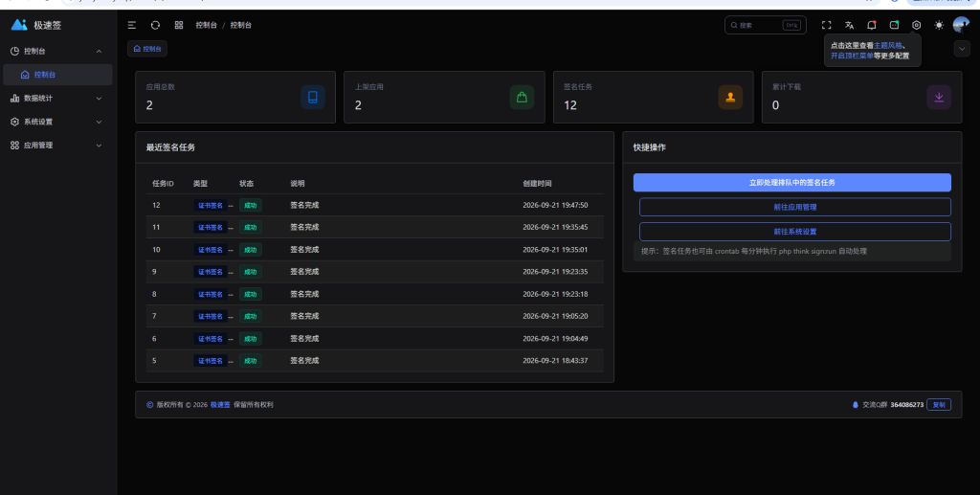Focus the 搜索 search field
Viewport: 980px width, 495px height.
(x=766, y=25)
